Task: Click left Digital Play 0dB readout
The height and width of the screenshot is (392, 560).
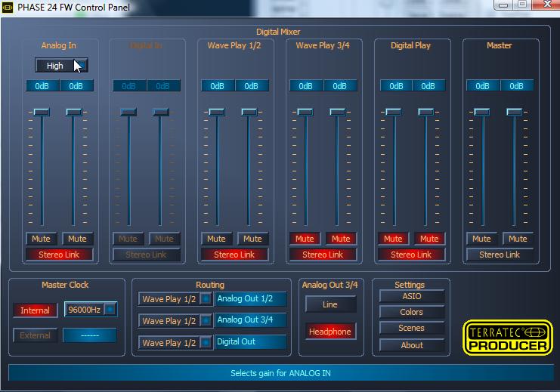Action: (396, 86)
